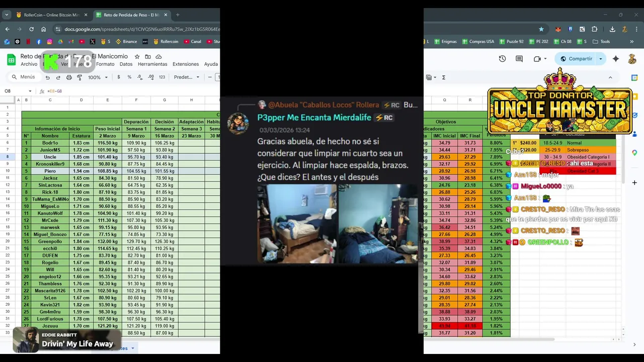
Task: Star the spreadsheet document
Action: 136,57
